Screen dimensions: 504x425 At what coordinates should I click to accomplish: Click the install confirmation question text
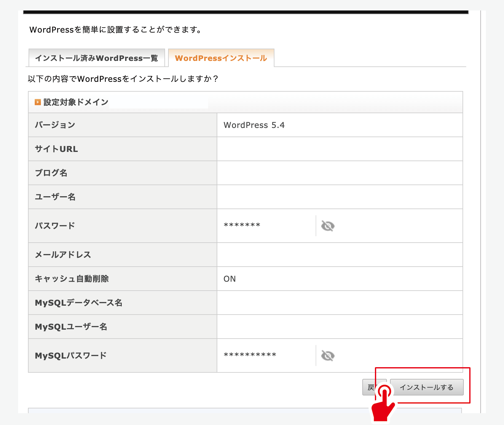[x=123, y=79]
